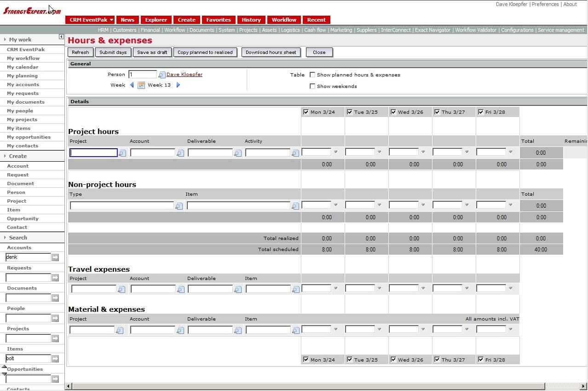Uncheck bottom Fri 3/28 checkbox
588x391 pixels.
point(481,360)
